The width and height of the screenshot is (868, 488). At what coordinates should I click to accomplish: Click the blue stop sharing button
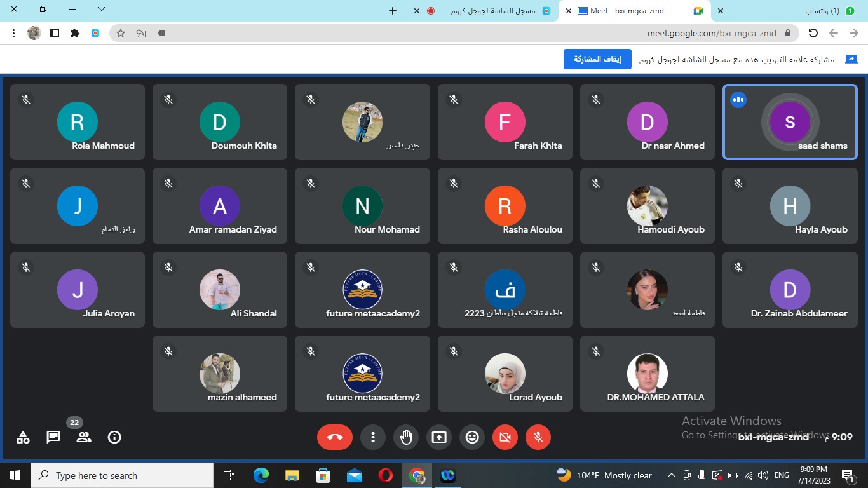597,59
